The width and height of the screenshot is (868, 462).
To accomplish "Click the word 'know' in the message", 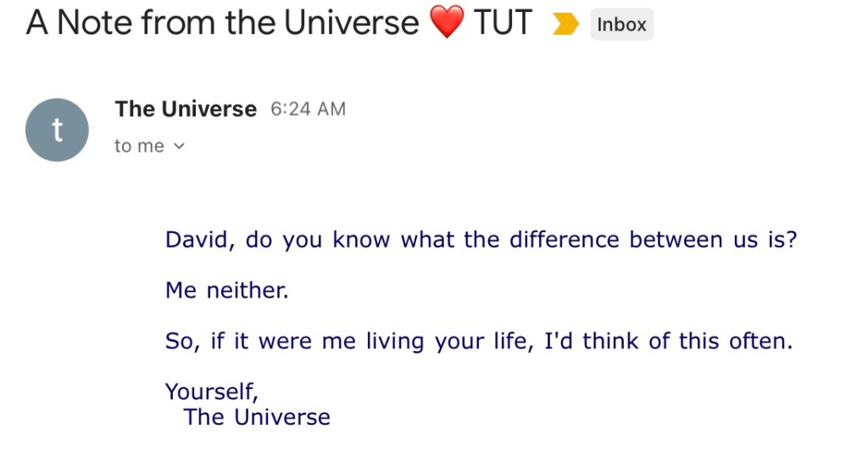I will [360, 240].
